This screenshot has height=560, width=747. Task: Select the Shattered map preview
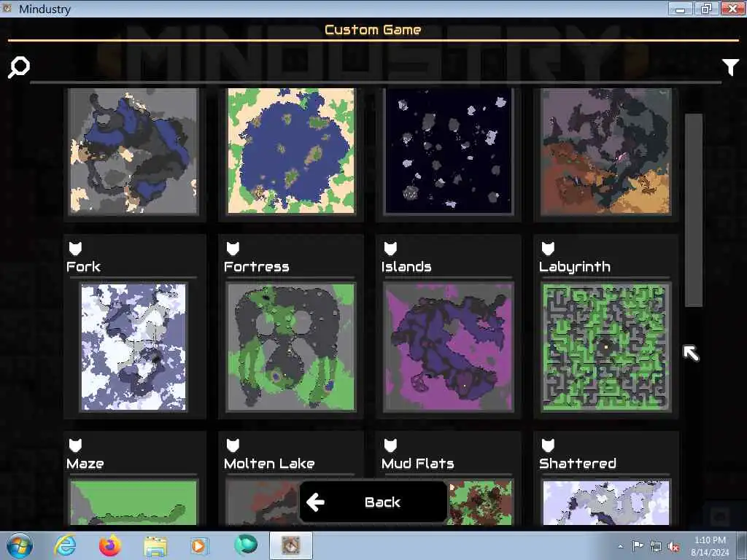click(606, 502)
